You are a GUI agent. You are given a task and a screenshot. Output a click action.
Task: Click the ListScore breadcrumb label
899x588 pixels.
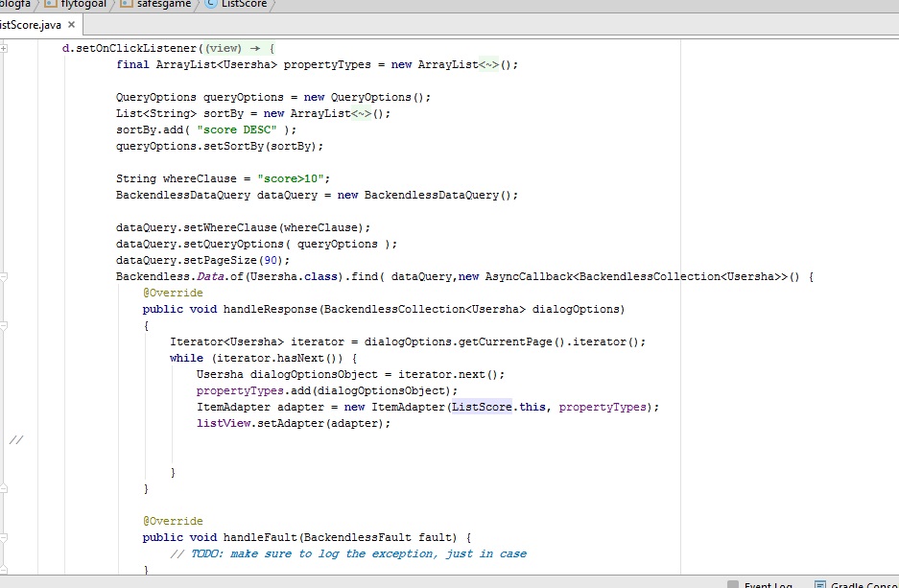[243, 5]
